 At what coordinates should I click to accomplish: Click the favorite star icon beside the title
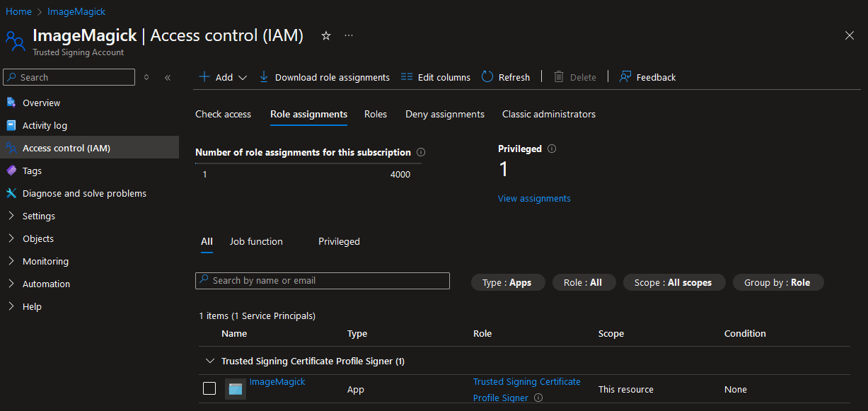(x=326, y=35)
